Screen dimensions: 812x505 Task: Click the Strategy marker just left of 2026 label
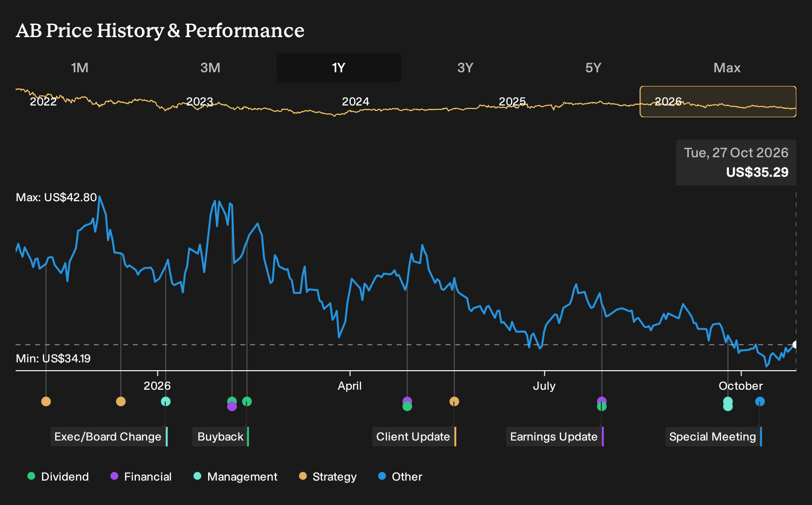tap(121, 401)
